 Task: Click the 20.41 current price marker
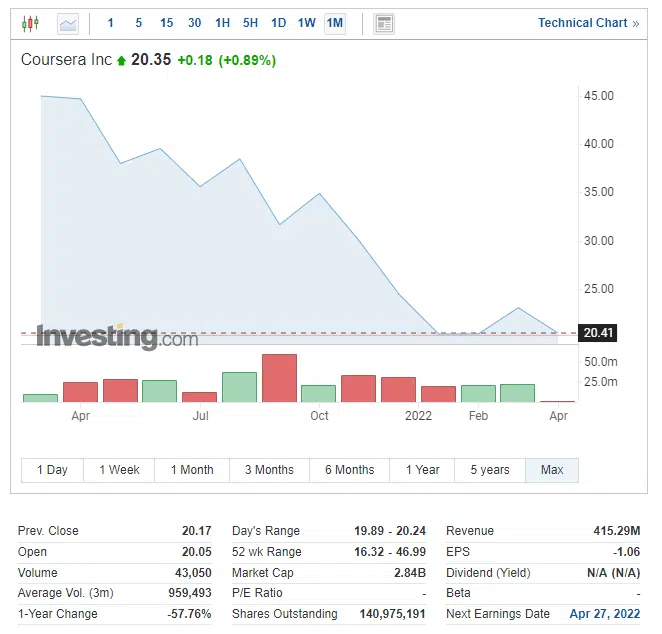[x=598, y=333]
